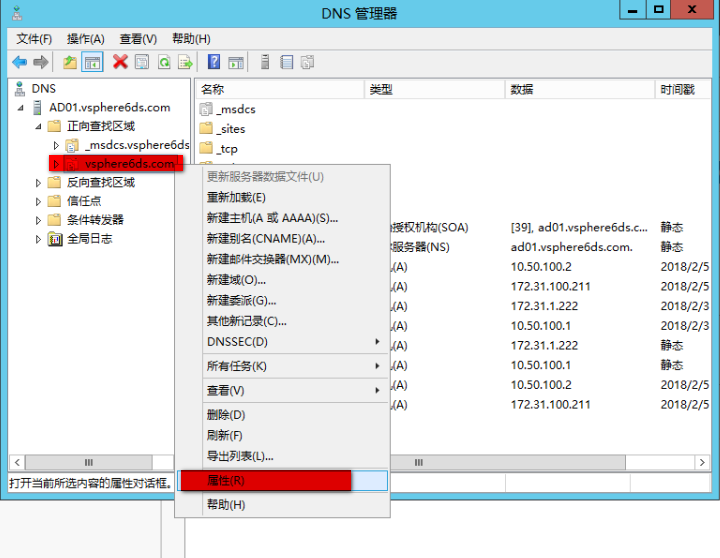Click the 全局日志 log icon
The width and height of the screenshot is (720, 558).
click(x=55, y=239)
